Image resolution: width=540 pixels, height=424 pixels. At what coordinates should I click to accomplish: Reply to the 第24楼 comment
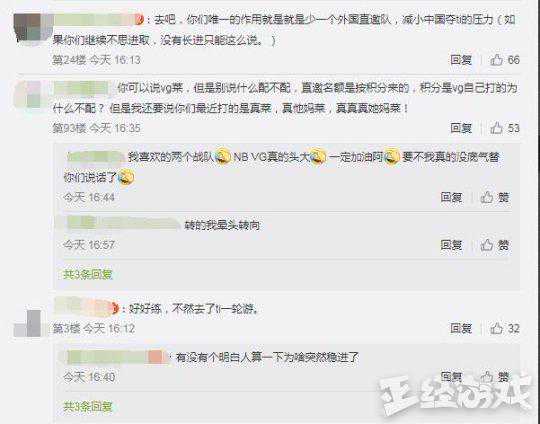[x=461, y=60]
